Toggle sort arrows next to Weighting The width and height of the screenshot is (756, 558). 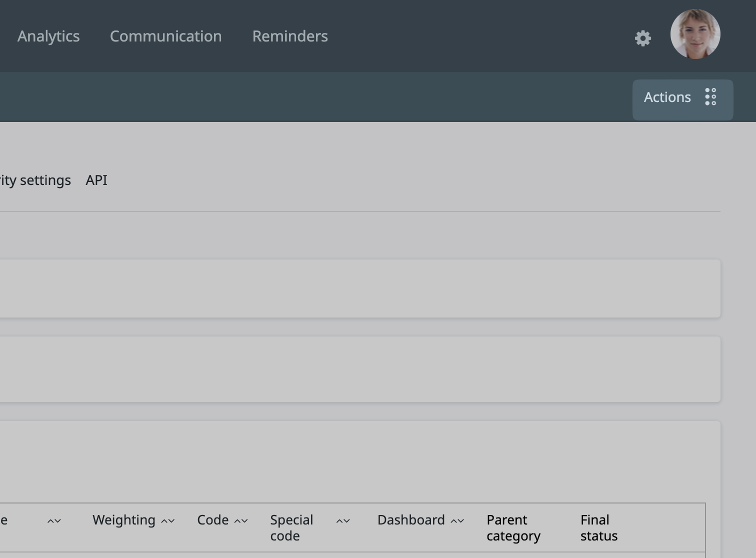(168, 521)
